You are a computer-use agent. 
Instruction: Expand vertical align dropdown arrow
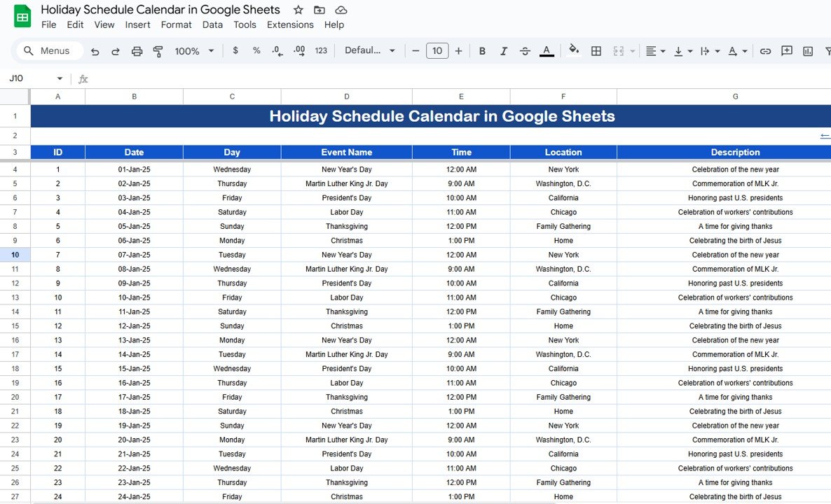[690, 51]
